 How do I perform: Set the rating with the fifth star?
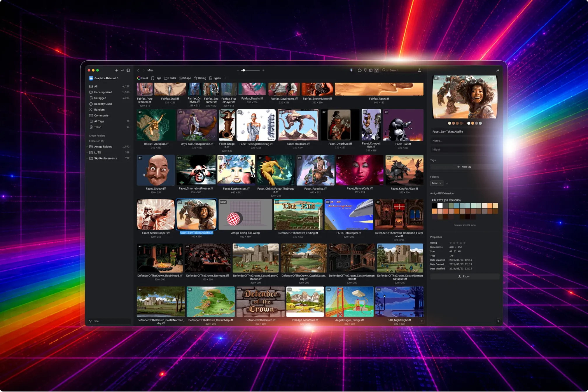point(464,243)
